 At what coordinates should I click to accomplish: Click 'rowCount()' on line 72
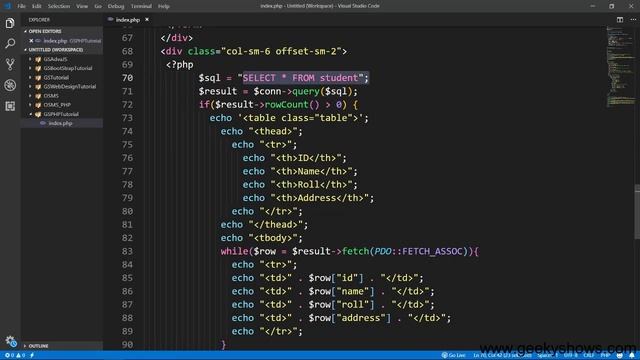[292, 104]
